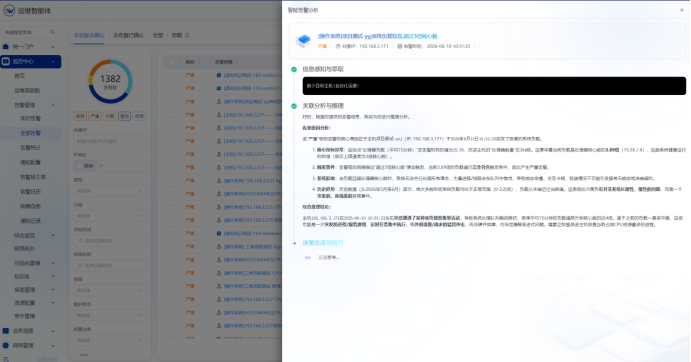
Task: Click the thinking indicator icon under 决策生成与执行
Action: point(308,258)
